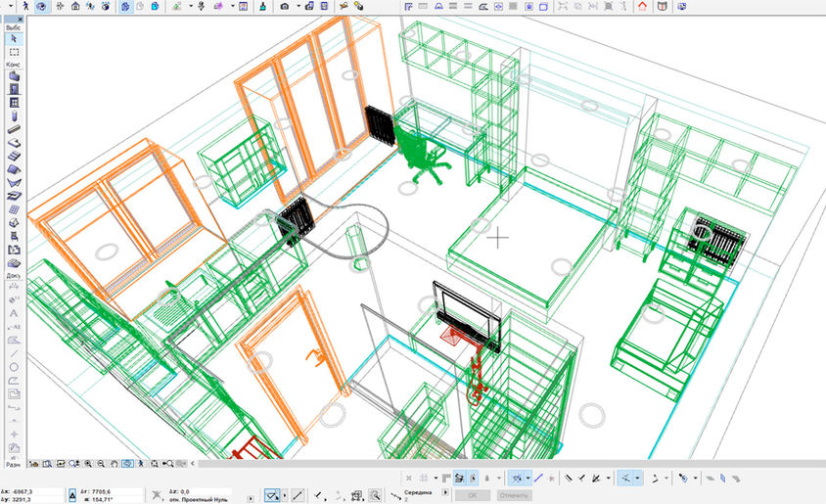Select the Text tool letter A
Screen dimensions: 826x504
14,313
